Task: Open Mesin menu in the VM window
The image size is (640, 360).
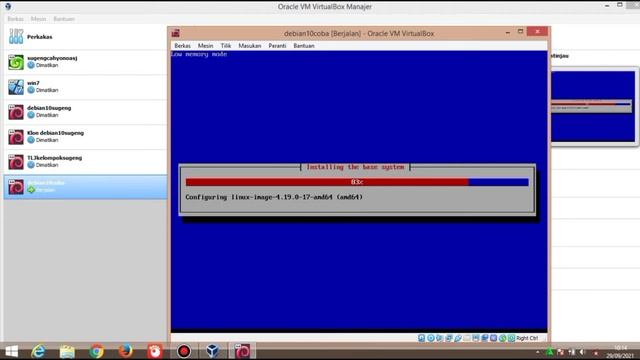Action: click(205, 46)
